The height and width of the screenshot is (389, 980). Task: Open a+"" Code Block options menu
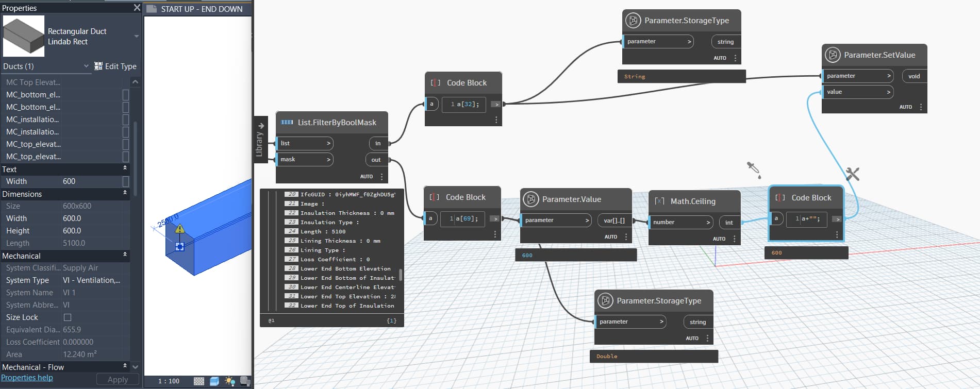click(837, 235)
